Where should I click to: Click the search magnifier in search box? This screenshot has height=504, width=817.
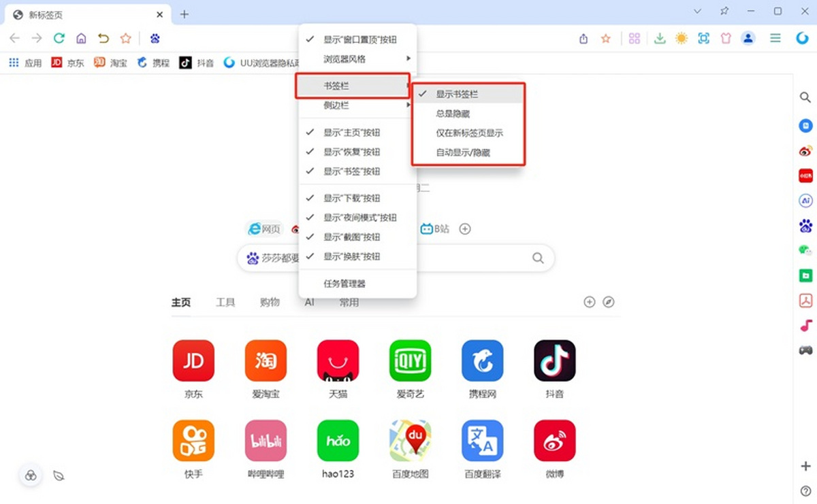tap(538, 258)
